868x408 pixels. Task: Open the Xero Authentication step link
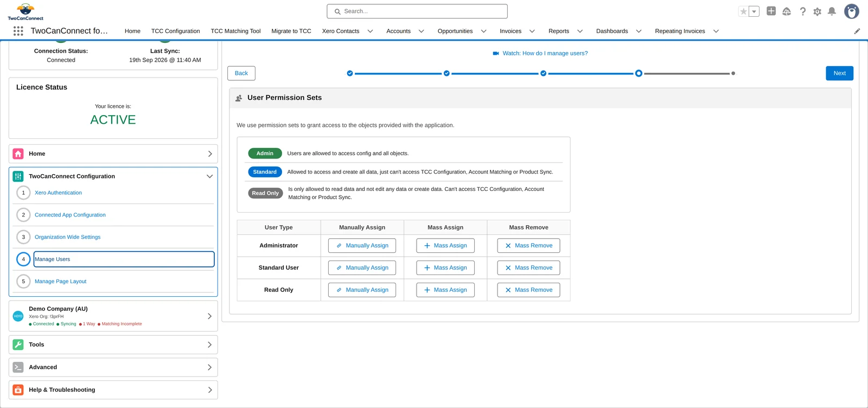pyautogui.click(x=58, y=193)
